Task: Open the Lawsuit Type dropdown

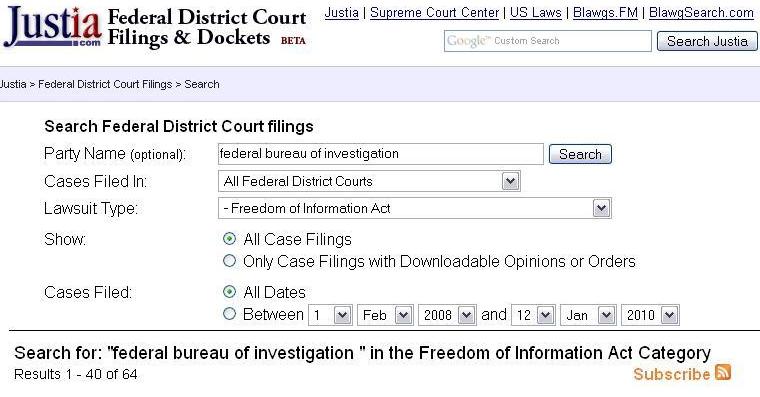Action: point(415,208)
